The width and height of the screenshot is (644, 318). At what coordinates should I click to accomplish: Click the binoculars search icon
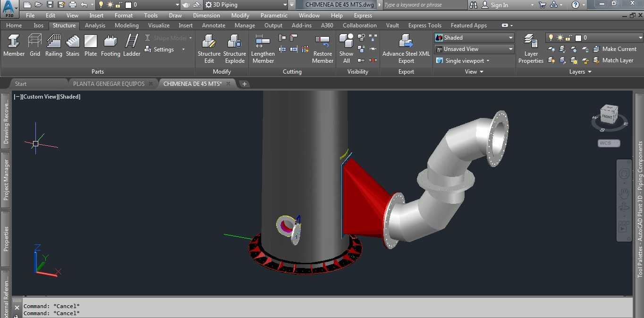tap(474, 5)
